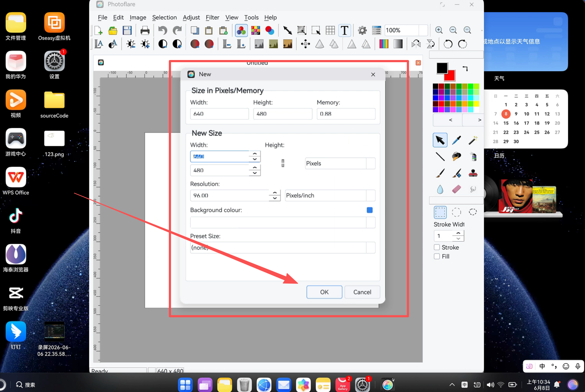Click next palette > button
The width and height of the screenshot is (585, 392).
click(x=473, y=120)
